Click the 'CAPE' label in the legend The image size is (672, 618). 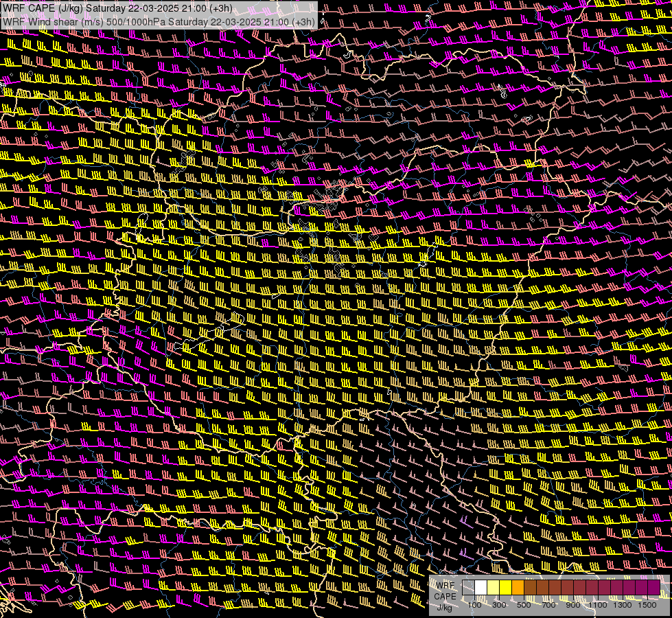(x=445, y=596)
